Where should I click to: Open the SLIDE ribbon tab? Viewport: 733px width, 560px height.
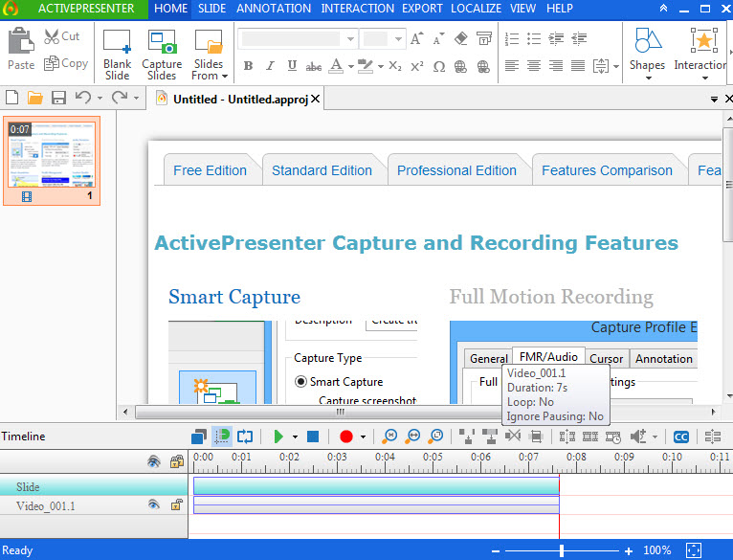tap(211, 9)
